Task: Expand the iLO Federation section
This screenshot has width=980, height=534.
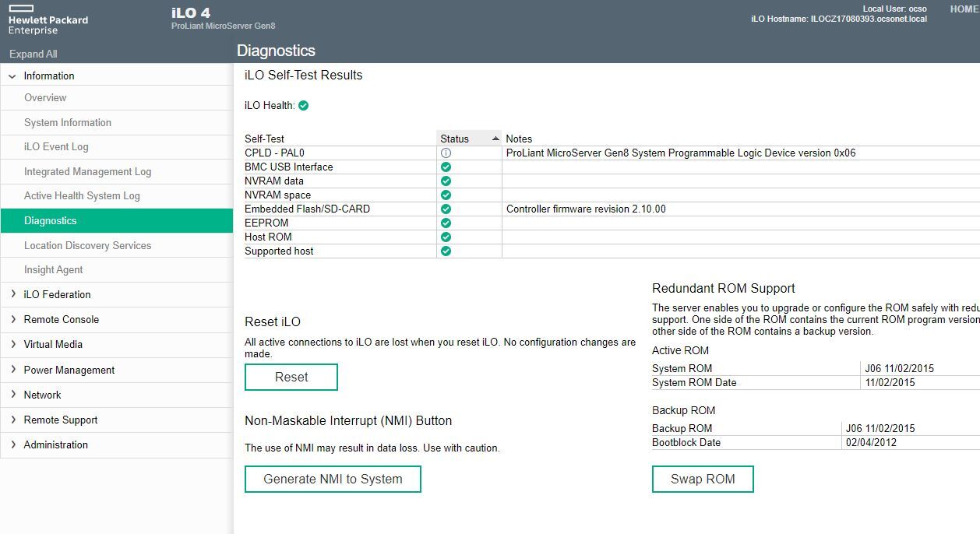Action: (x=12, y=294)
